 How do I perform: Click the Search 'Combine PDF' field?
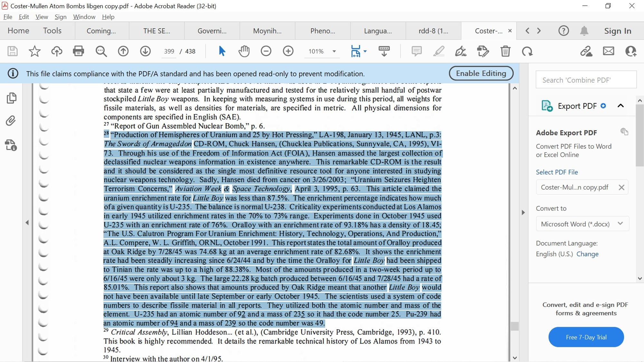click(x=586, y=80)
